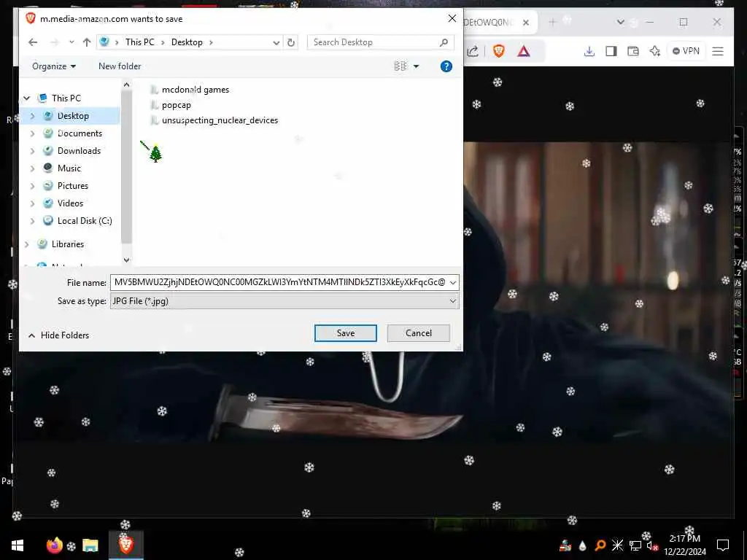Click the muted volume tray icon

click(x=652, y=545)
